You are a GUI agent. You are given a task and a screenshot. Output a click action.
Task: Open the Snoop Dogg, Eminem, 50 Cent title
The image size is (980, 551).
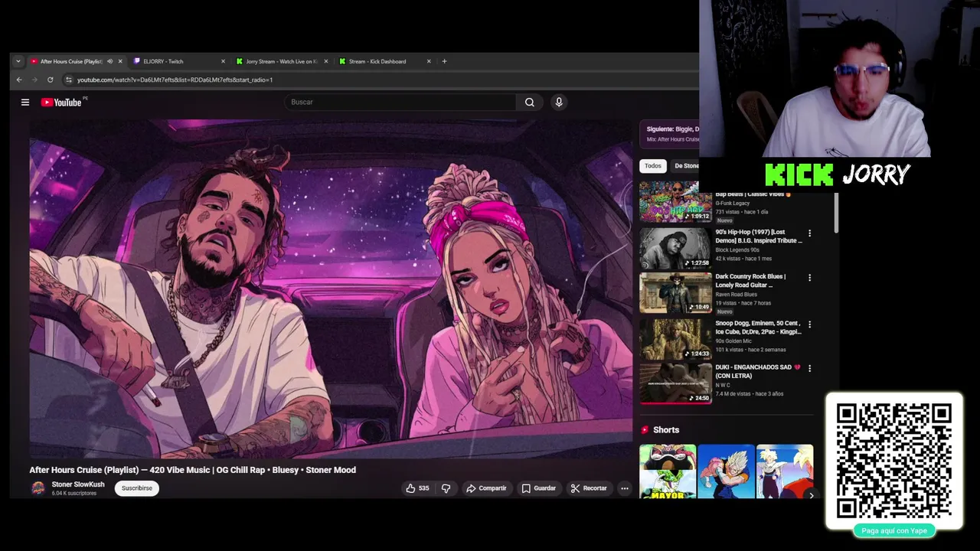point(759,328)
